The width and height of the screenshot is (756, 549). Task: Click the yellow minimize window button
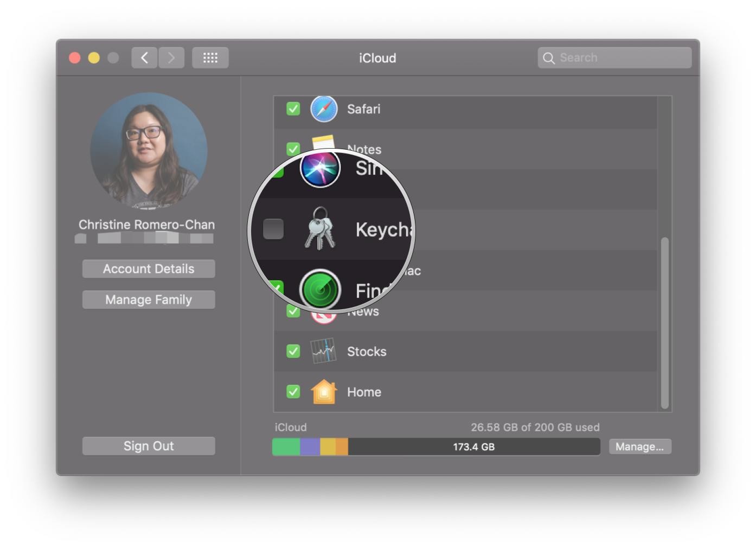pyautogui.click(x=94, y=58)
